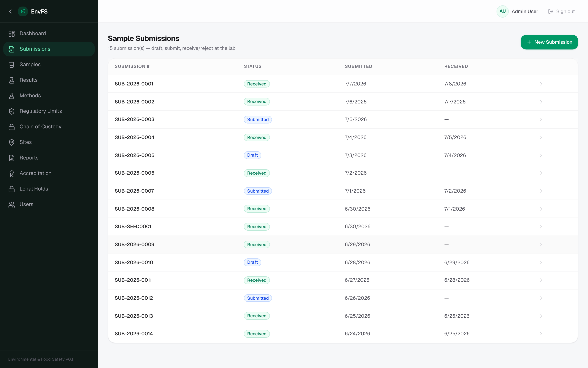The width and height of the screenshot is (588, 368).
Task: Click the SUBMITTED column header
Action: coord(358,66)
